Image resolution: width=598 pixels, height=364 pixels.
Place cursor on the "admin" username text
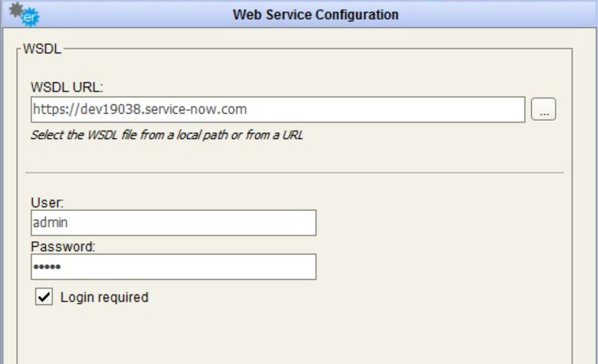click(x=47, y=223)
